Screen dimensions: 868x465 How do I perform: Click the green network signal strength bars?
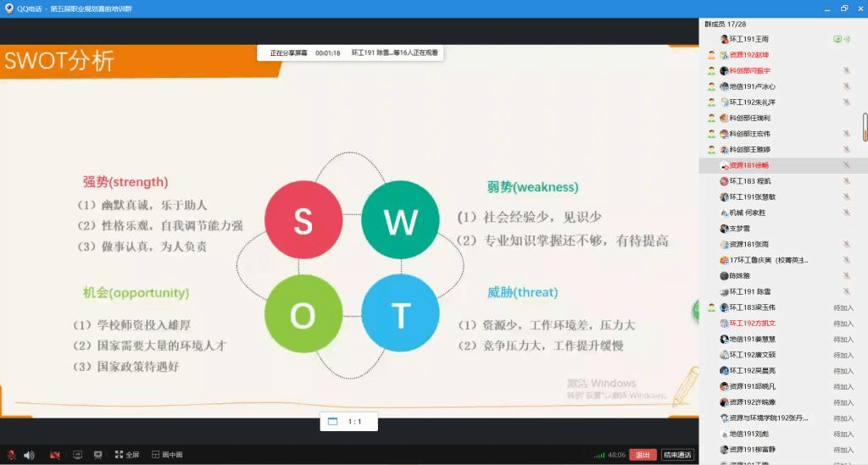point(599,455)
